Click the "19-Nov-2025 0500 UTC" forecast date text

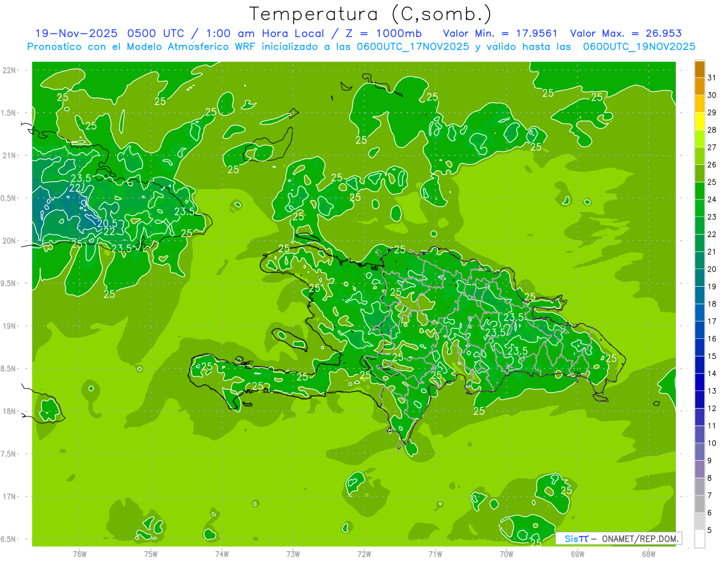click(109, 33)
